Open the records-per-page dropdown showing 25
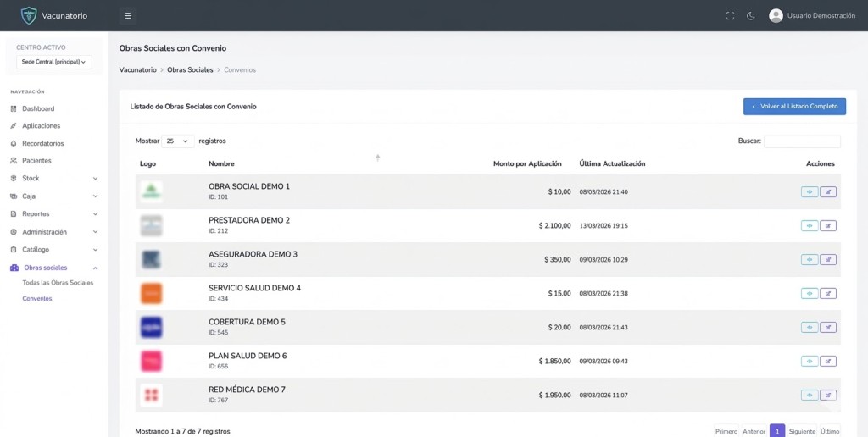Image resolution: width=868 pixels, height=437 pixels. (x=177, y=141)
